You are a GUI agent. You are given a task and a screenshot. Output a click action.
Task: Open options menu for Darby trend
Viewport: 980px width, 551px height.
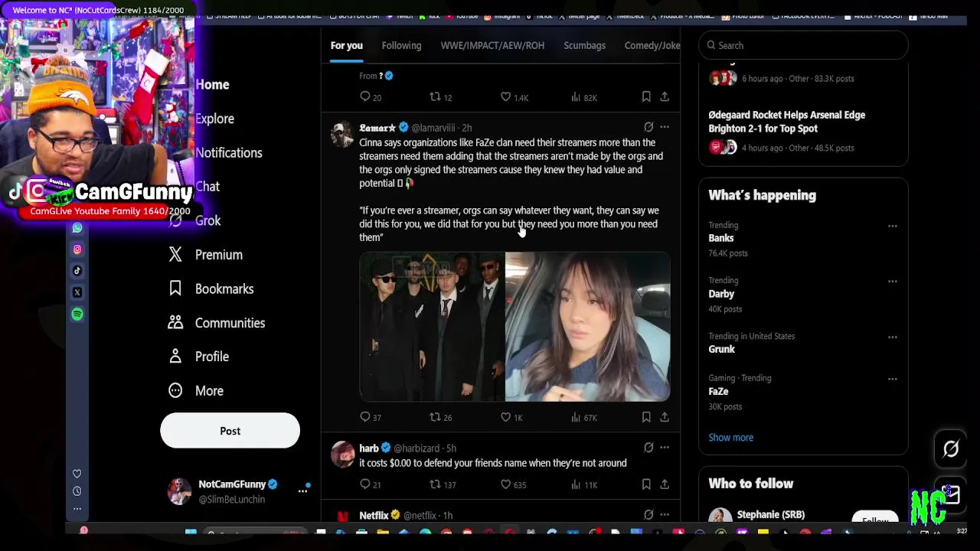coord(892,282)
